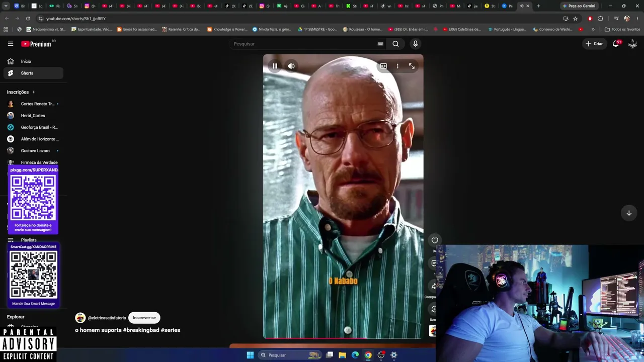Click the eletricasatisfatoria channel avatar

[x=80, y=318]
